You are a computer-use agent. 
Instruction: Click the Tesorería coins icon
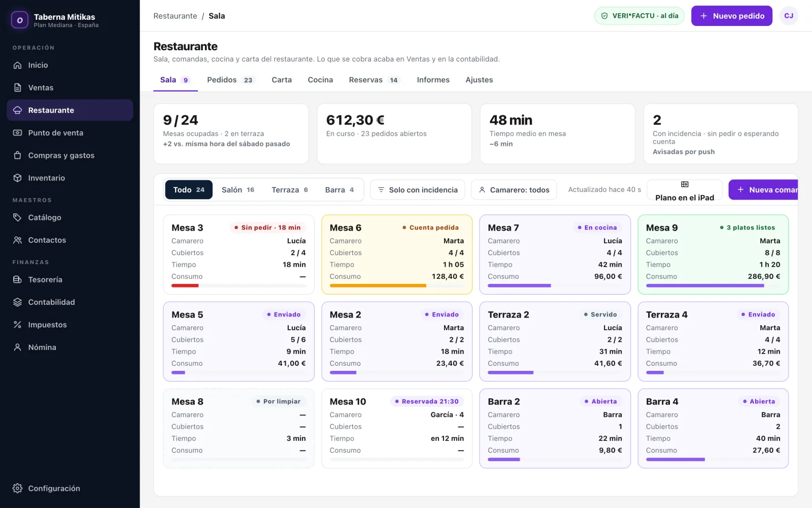[x=18, y=279]
